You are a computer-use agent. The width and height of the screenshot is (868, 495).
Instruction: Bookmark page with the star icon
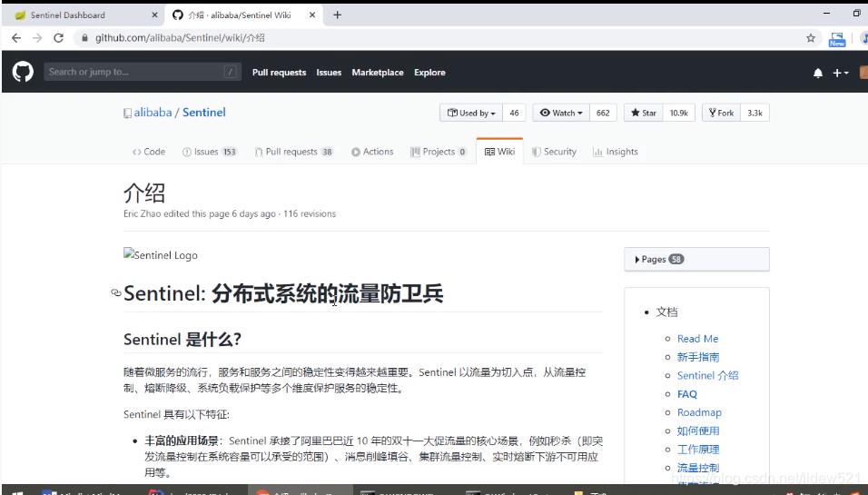tap(811, 37)
